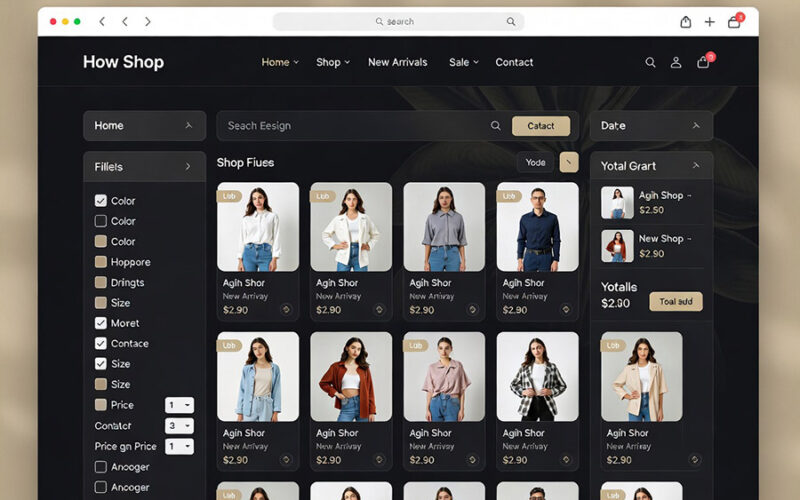Open the Home navigation dropdown

click(280, 62)
